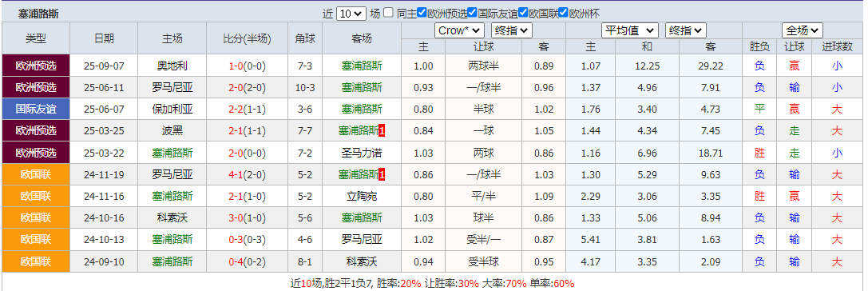Screen dimensions: 868x291
Task: Uncheck the 欧洲预选 filter checkbox
Action: [x=422, y=13]
